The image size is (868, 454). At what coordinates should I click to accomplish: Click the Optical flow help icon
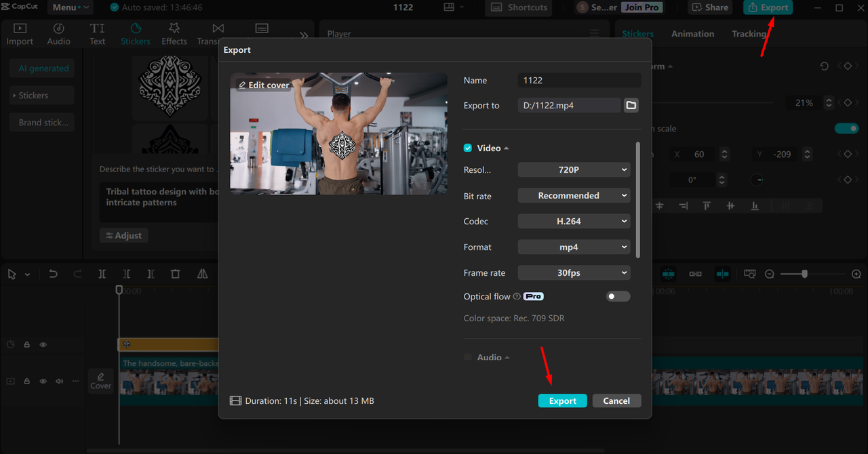click(x=517, y=297)
